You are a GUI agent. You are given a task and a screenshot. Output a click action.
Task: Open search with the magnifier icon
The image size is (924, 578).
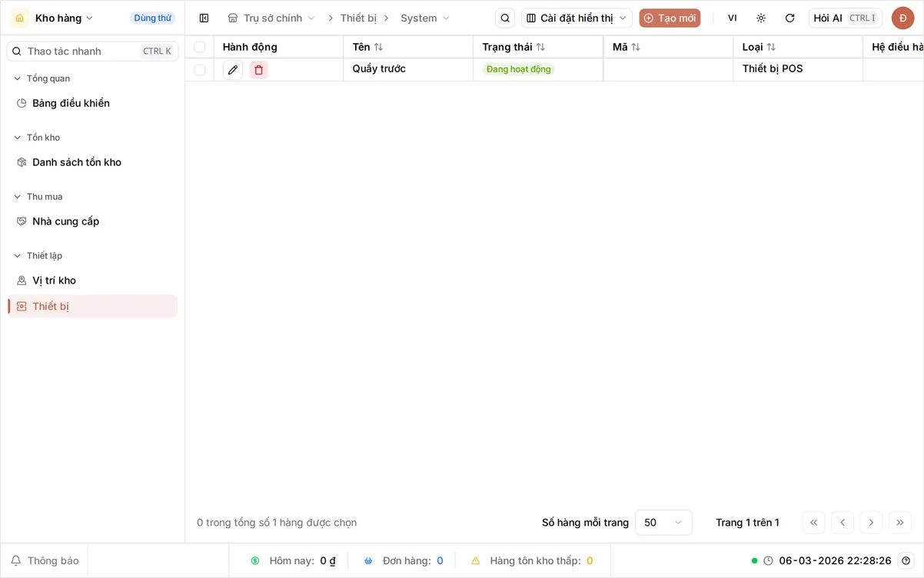click(505, 18)
